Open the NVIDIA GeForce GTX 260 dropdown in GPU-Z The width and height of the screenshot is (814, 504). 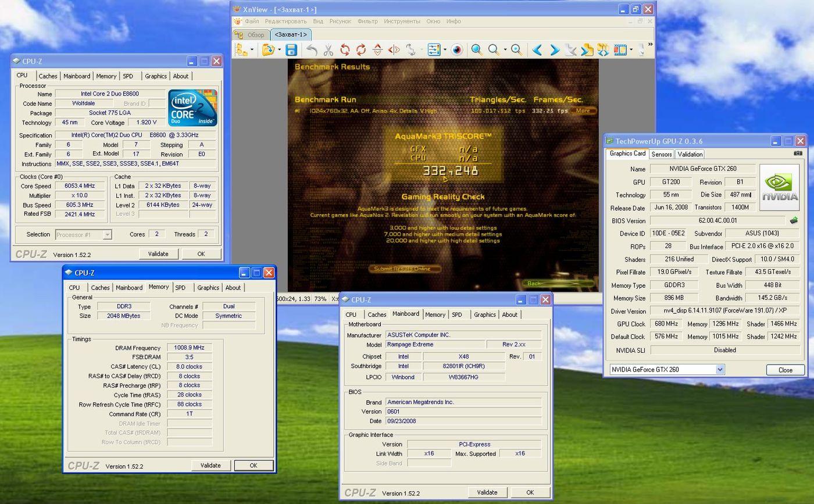pos(719,370)
